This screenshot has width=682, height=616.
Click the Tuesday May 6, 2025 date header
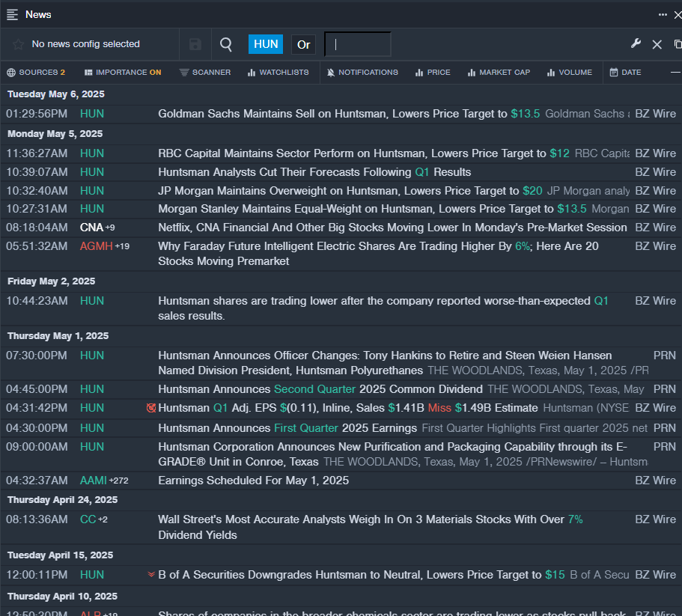[x=55, y=94]
